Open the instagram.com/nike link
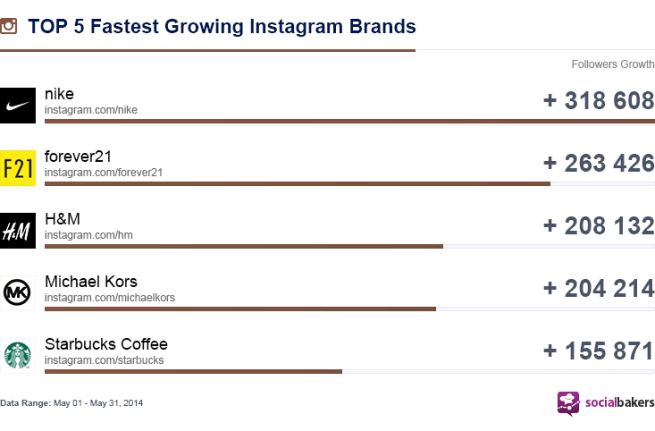This screenshot has width=655, height=431. coord(91,110)
